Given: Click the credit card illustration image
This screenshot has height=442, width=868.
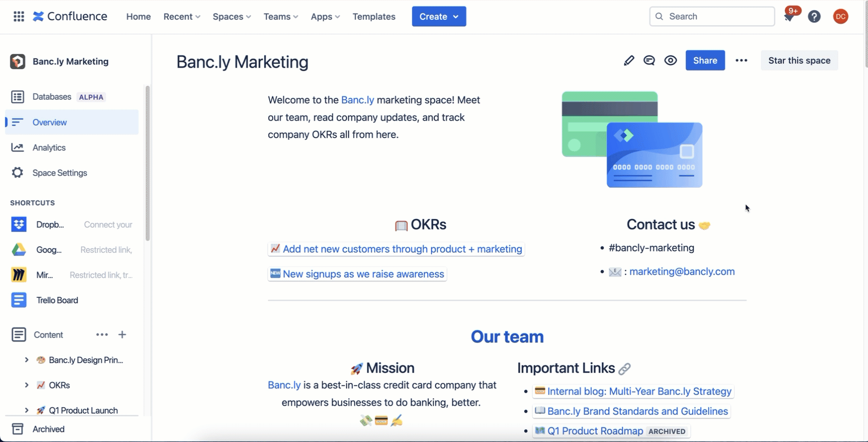Looking at the screenshot, I should (x=632, y=139).
